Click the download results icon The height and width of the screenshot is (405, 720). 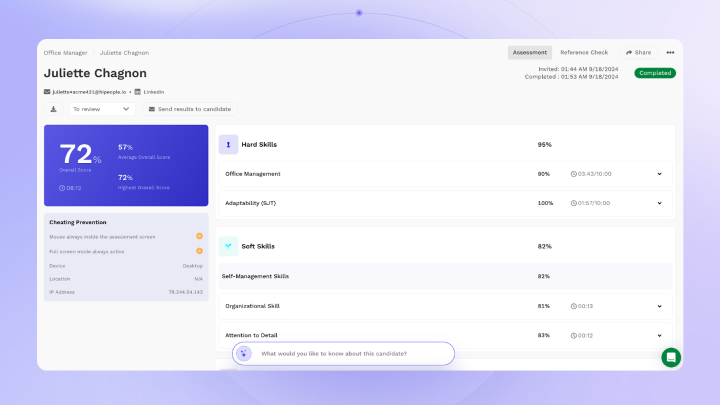(x=53, y=109)
